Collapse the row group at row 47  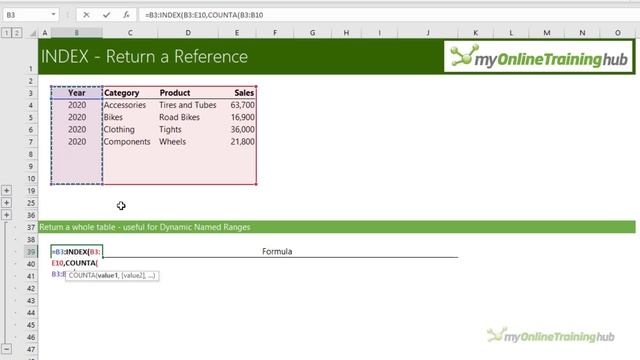(7, 349)
